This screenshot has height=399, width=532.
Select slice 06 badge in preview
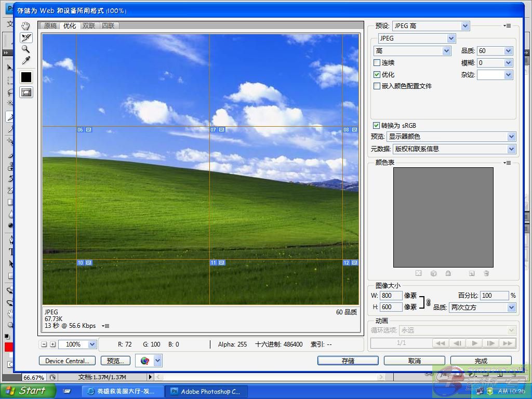pyautogui.click(x=85, y=129)
